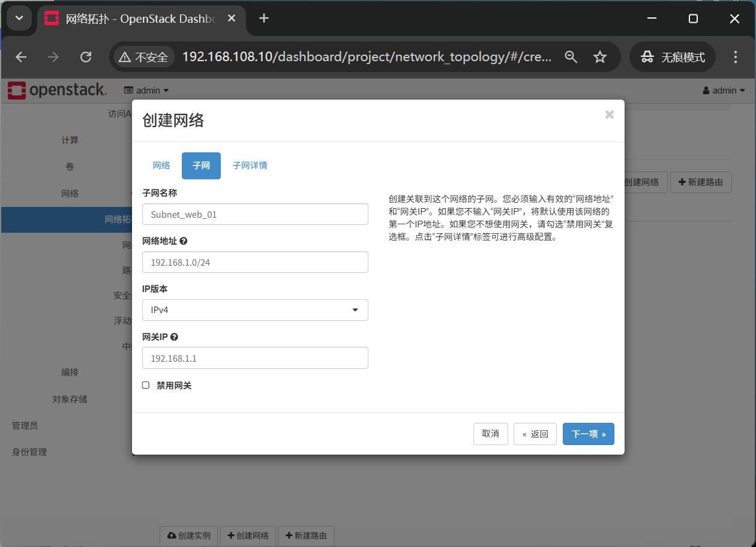
Task: Reload the page
Action: tap(86, 57)
